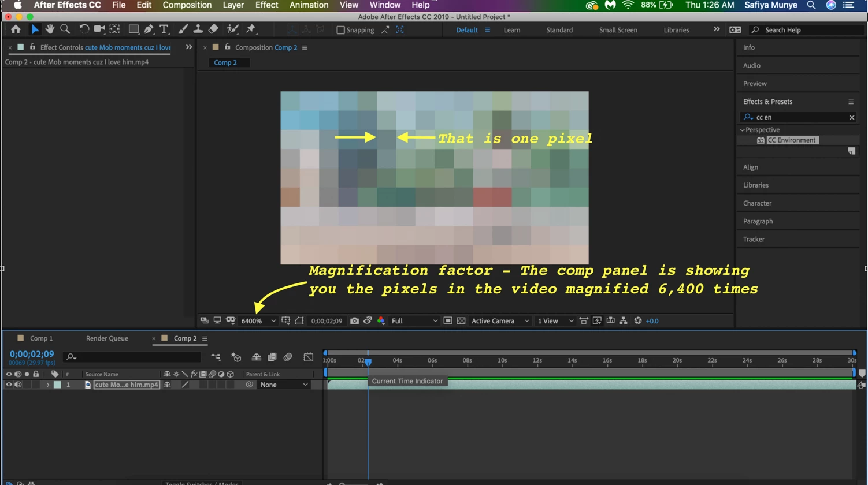Enable the Snapping checkbox
The width and height of the screenshot is (868, 485).
pyautogui.click(x=341, y=30)
